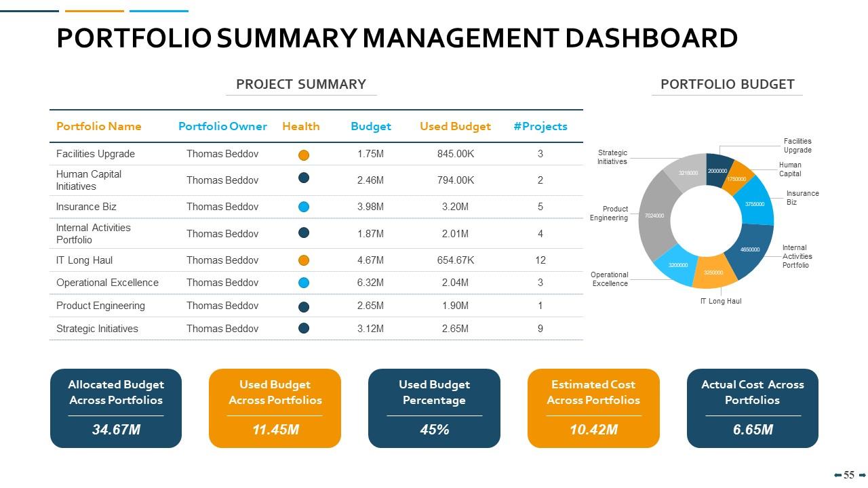Select the Estimated Cost Across Portfolios card
868x488 pixels.
(x=593, y=407)
